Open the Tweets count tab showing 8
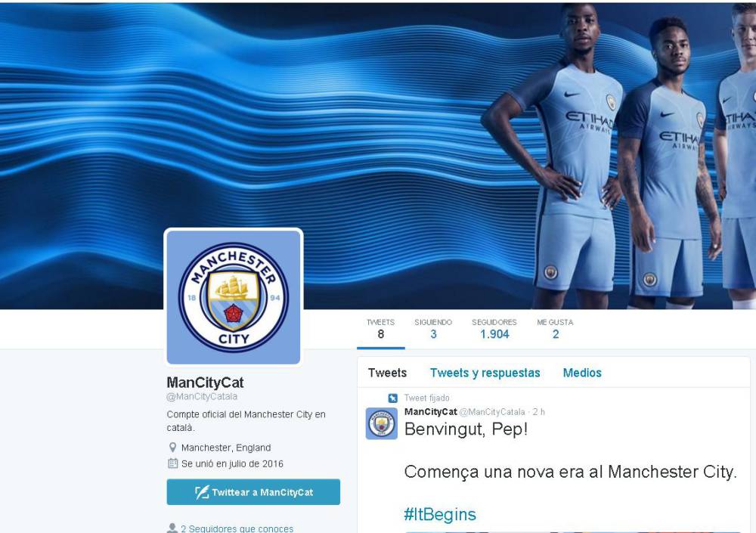This screenshot has width=756, height=533. pyautogui.click(x=380, y=329)
